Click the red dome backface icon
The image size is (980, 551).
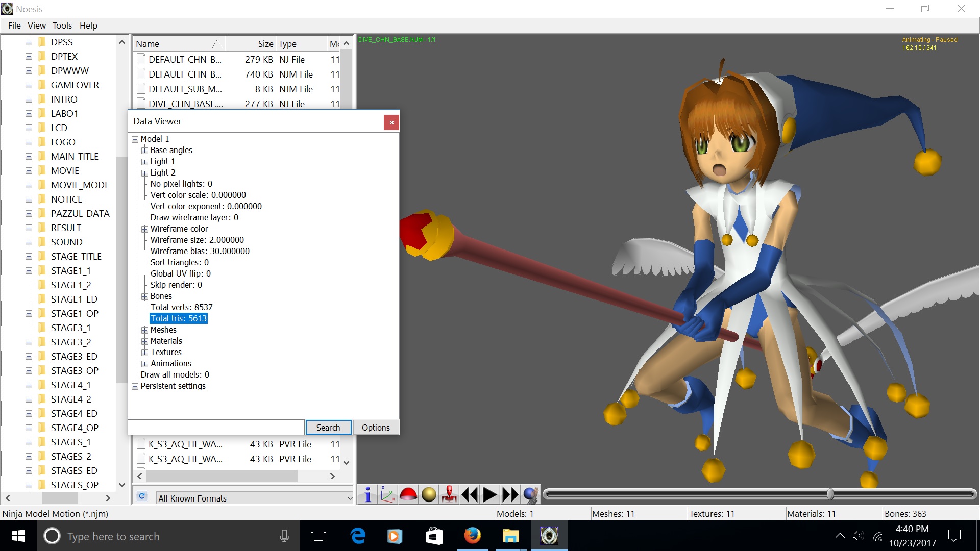tap(408, 494)
